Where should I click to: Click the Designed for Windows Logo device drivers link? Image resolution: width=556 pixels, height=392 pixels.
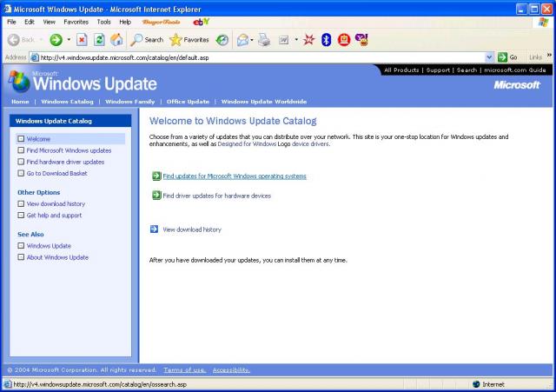(274, 144)
